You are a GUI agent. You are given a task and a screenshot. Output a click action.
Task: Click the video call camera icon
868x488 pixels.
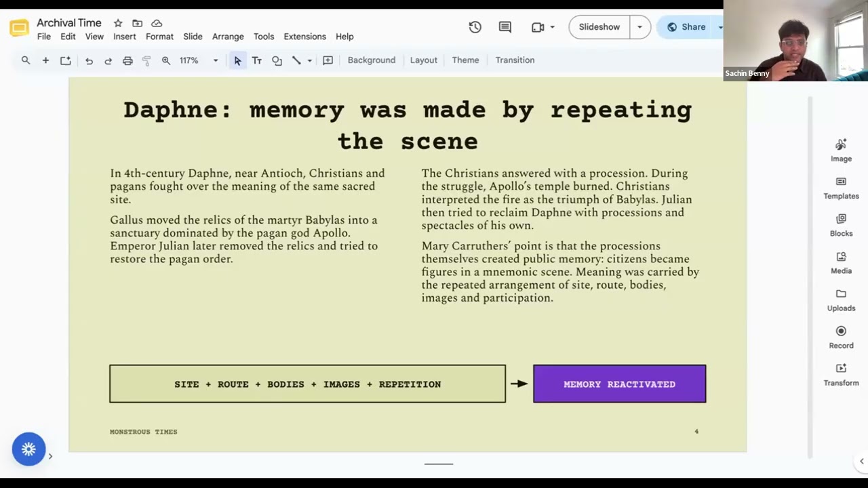538,27
